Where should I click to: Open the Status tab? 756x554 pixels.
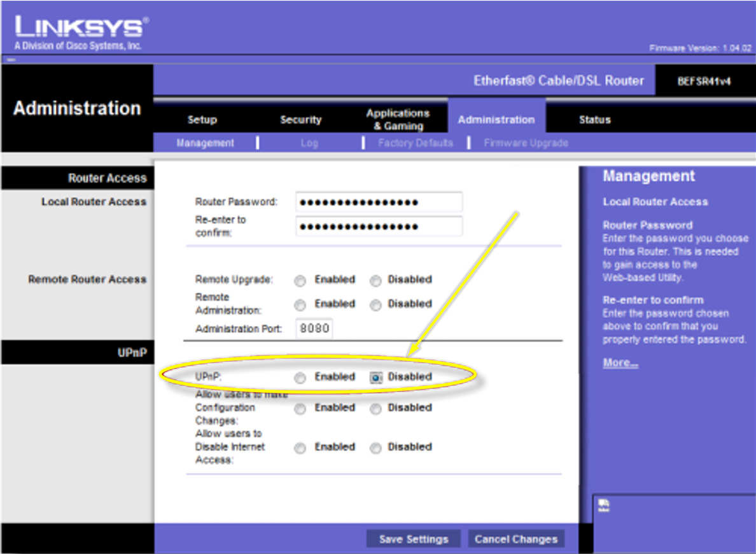[x=594, y=119]
